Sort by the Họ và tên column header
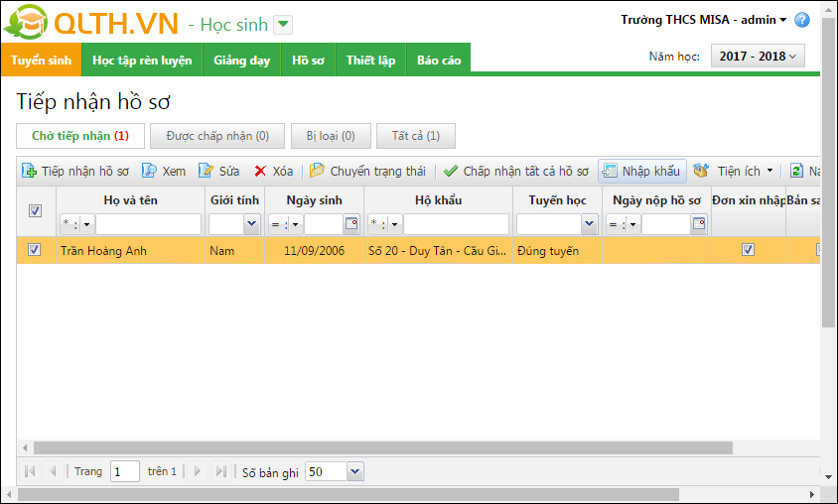Image resolution: width=838 pixels, height=504 pixels. 130,200
